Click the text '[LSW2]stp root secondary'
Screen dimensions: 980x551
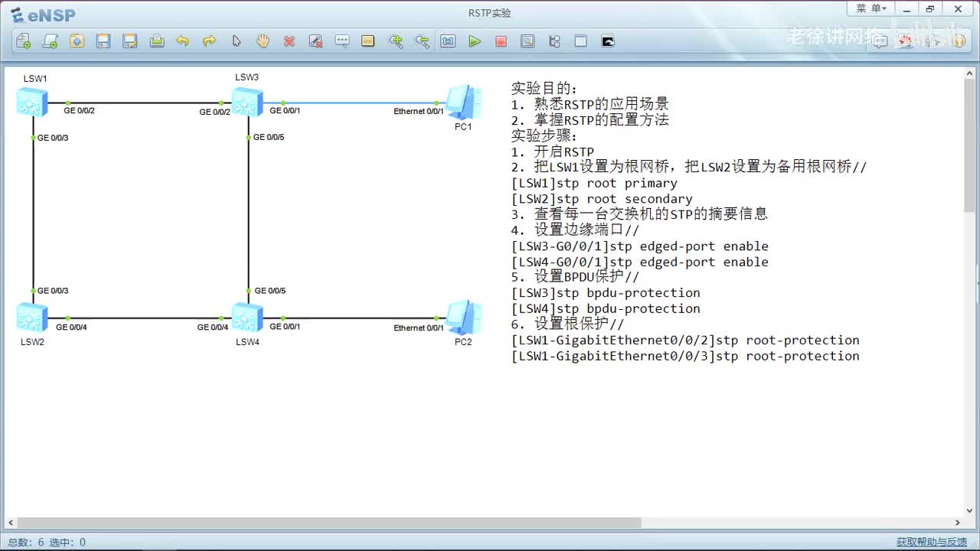(x=602, y=199)
